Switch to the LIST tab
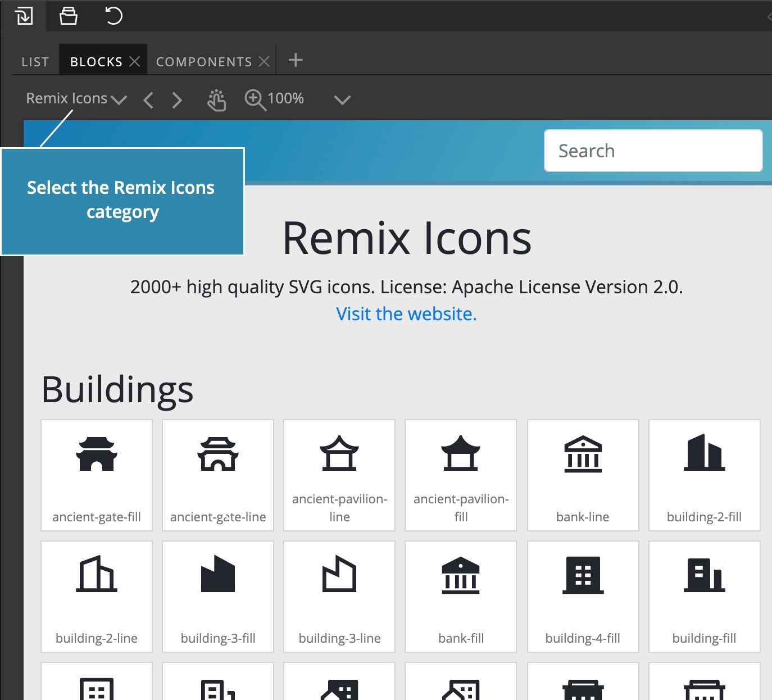 coord(35,62)
